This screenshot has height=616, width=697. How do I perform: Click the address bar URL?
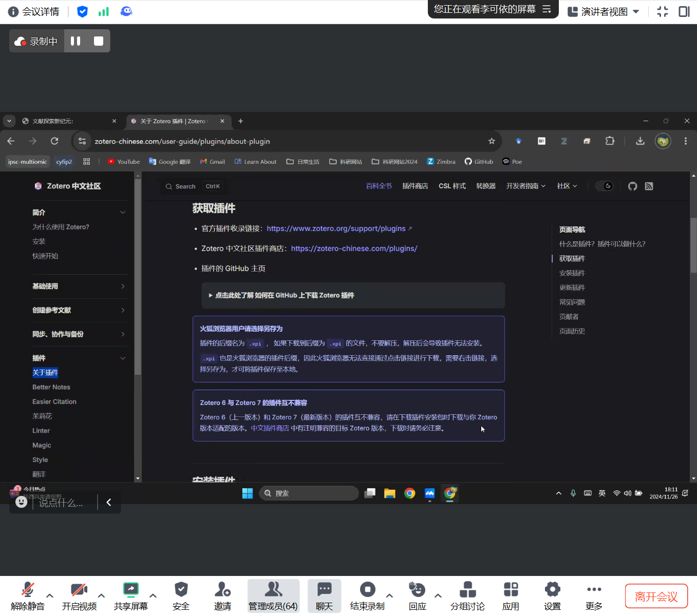pyautogui.click(x=182, y=141)
